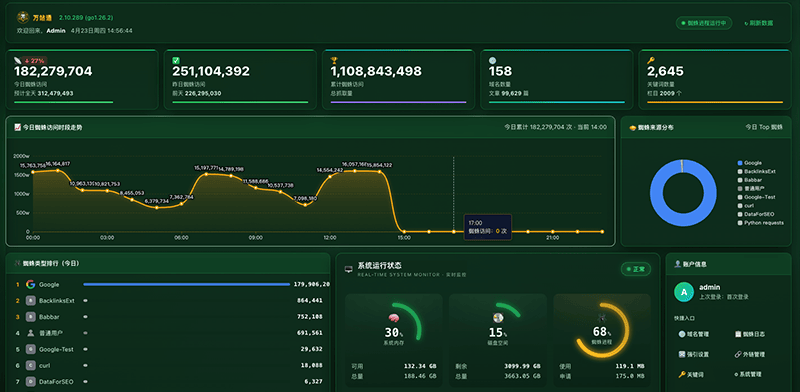Click the Google logo in ranking row 1
Viewport: 800px width, 392px height.
pos(31,284)
